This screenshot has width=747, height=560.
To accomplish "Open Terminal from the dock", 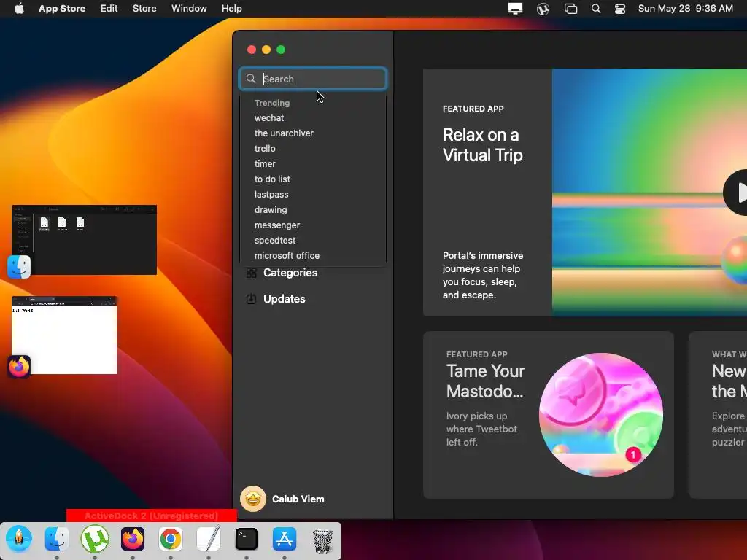I will 247,539.
